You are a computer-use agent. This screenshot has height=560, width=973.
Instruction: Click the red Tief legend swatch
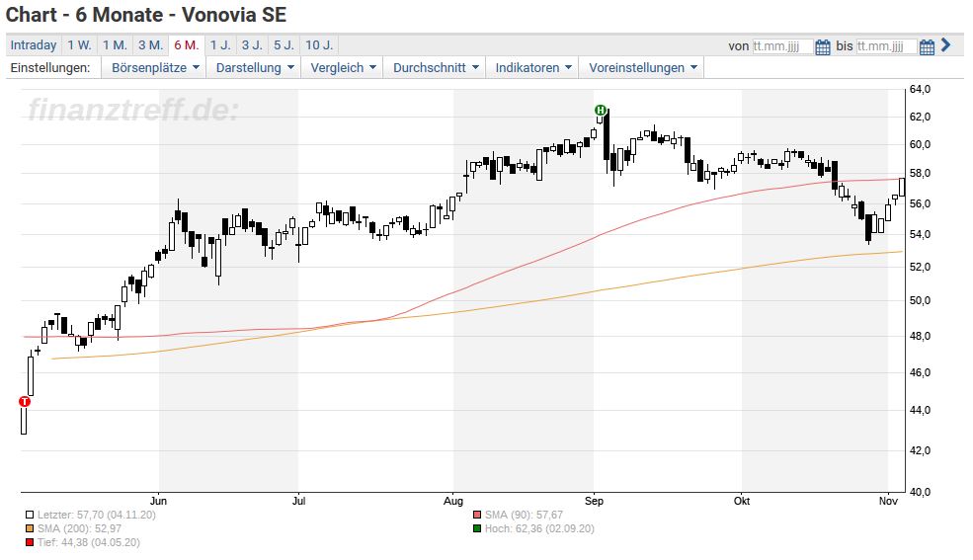pyautogui.click(x=30, y=542)
